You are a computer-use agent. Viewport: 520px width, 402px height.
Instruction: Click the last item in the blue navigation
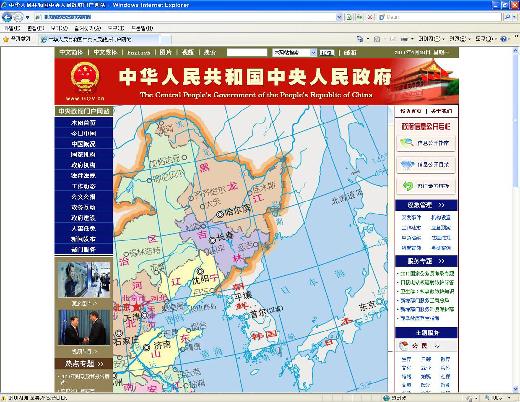click(x=83, y=249)
